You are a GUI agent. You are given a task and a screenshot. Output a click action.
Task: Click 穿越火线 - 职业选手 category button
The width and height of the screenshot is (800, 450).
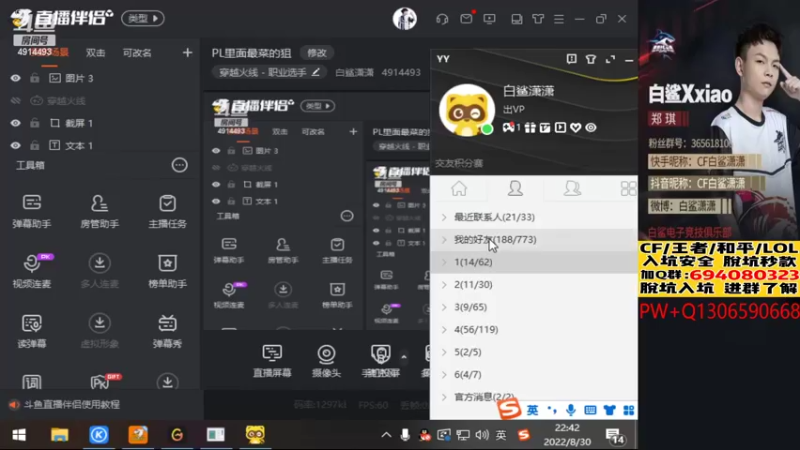tap(269, 72)
